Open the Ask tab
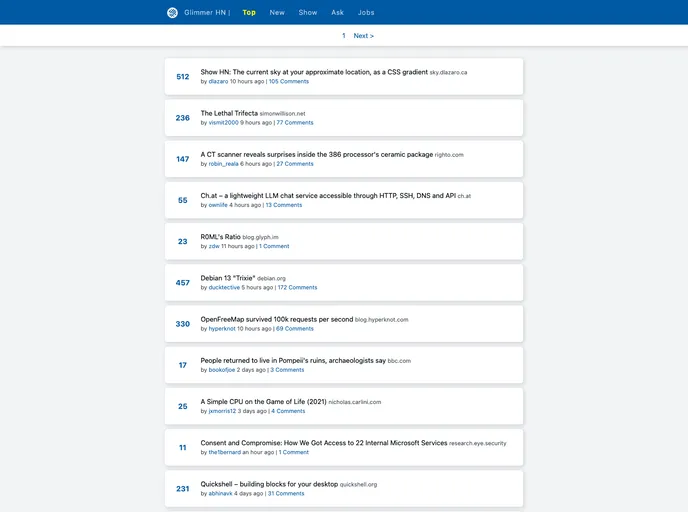The image size is (688, 512). 337,13
